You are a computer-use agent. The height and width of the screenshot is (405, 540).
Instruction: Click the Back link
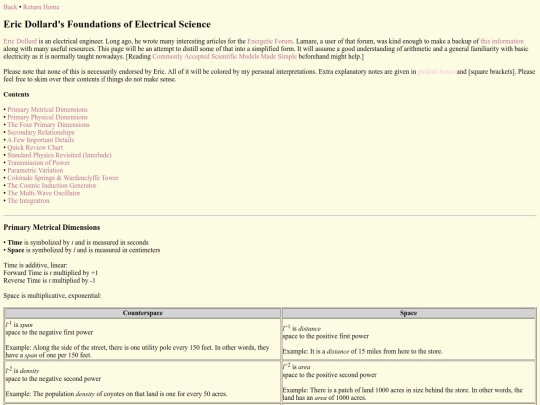click(x=10, y=7)
